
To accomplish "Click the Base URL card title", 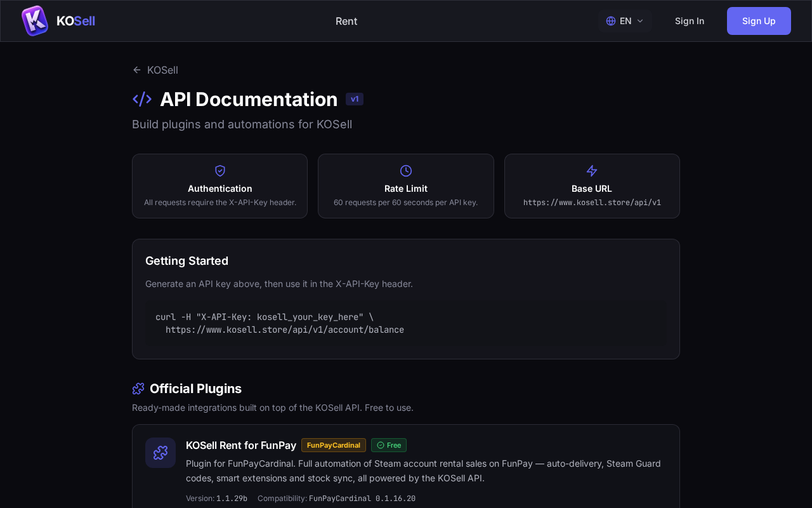I will coord(592,189).
